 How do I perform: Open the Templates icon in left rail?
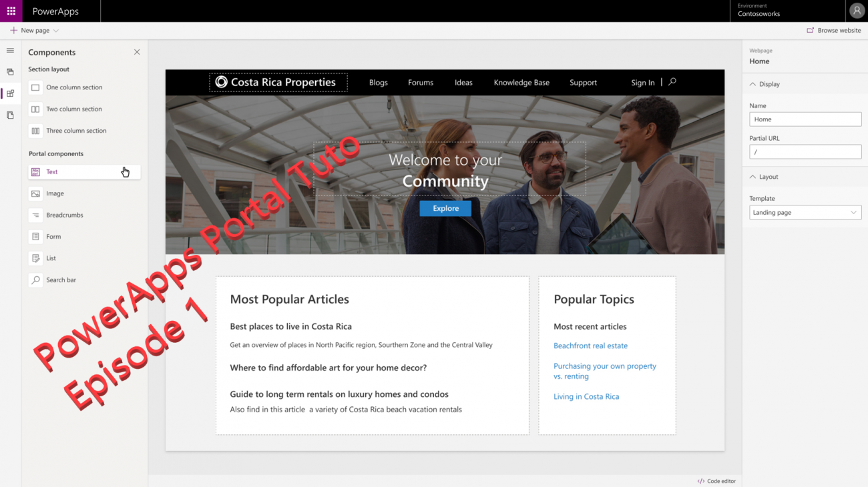click(10, 115)
